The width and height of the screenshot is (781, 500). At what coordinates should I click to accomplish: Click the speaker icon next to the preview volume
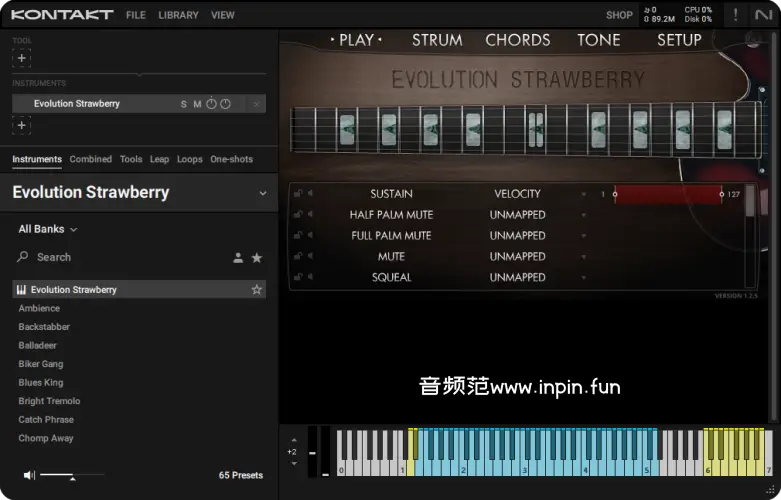(29, 475)
